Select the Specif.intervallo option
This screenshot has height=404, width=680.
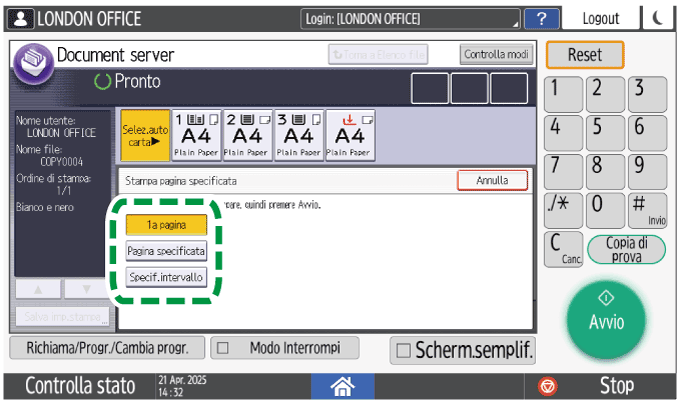pos(166,277)
